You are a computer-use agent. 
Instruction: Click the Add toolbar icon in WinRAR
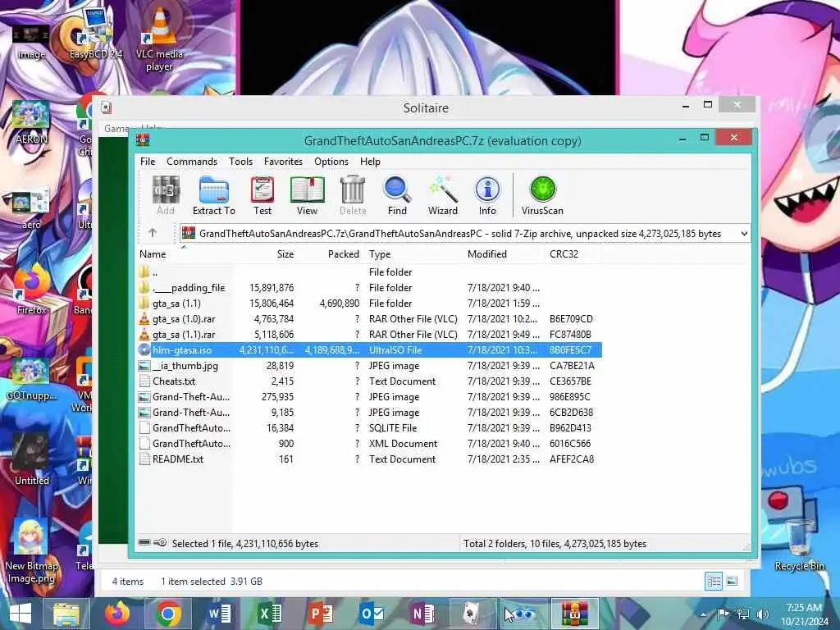[166, 195]
